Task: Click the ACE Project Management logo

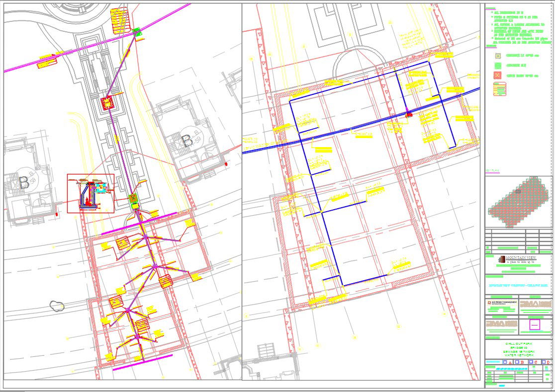Action: [x=501, y=303]
